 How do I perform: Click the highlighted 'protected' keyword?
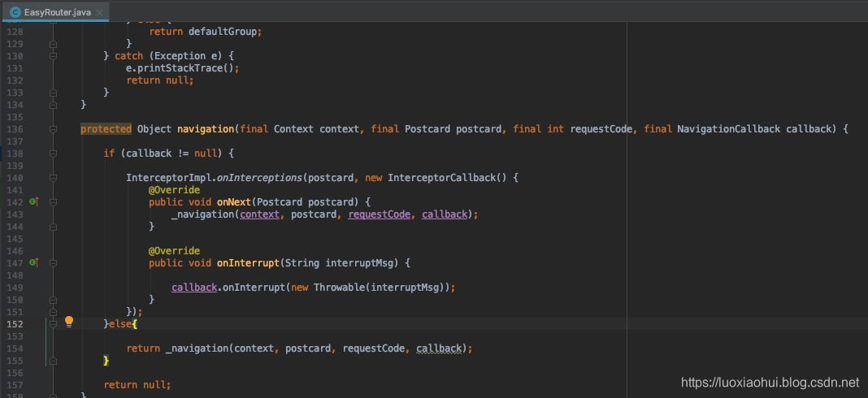[106, 129]
